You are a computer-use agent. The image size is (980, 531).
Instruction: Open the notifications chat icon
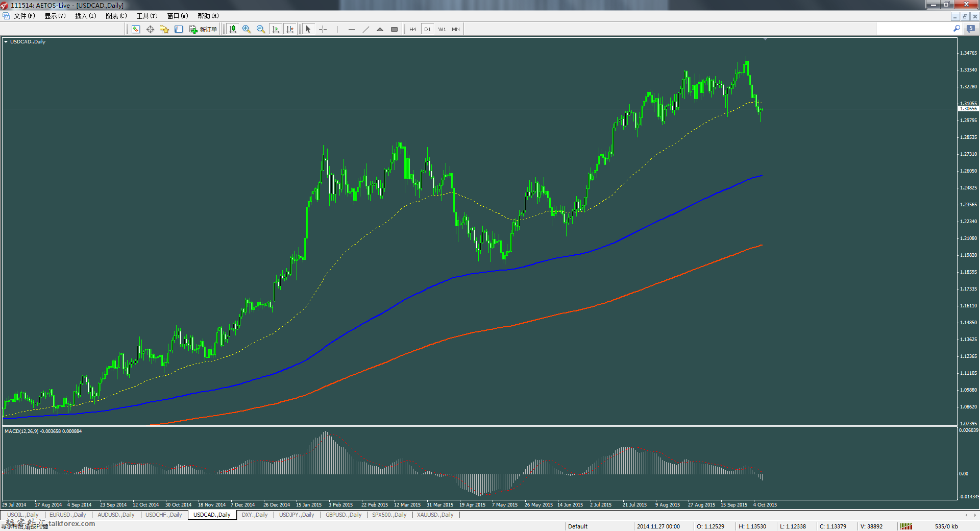(x=971, y=29)
